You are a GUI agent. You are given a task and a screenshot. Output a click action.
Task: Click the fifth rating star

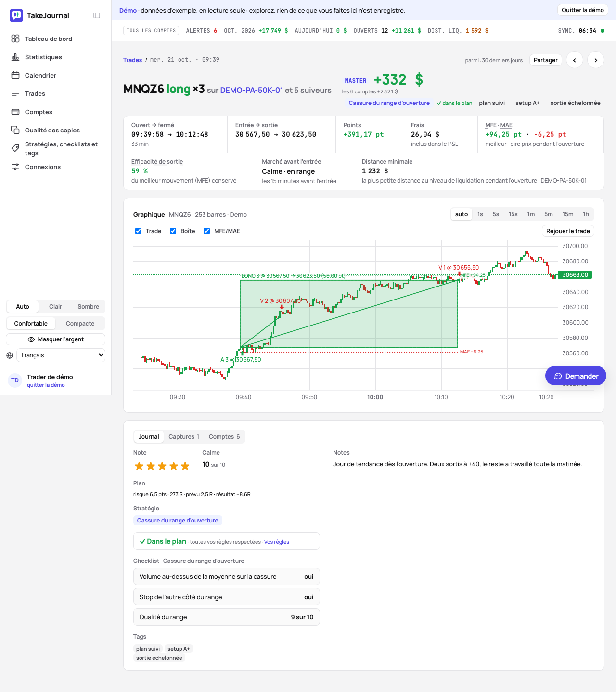pos(185,466)
